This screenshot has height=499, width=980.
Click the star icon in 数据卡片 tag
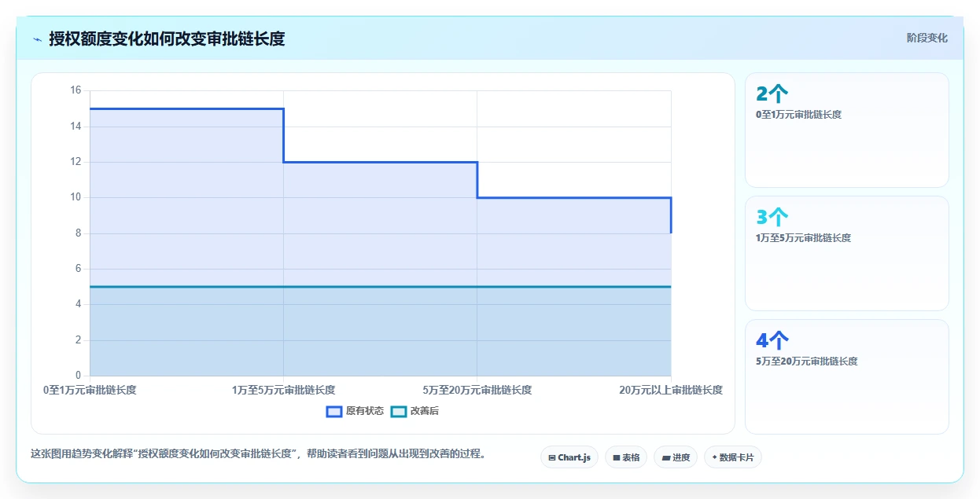[714, 457]
